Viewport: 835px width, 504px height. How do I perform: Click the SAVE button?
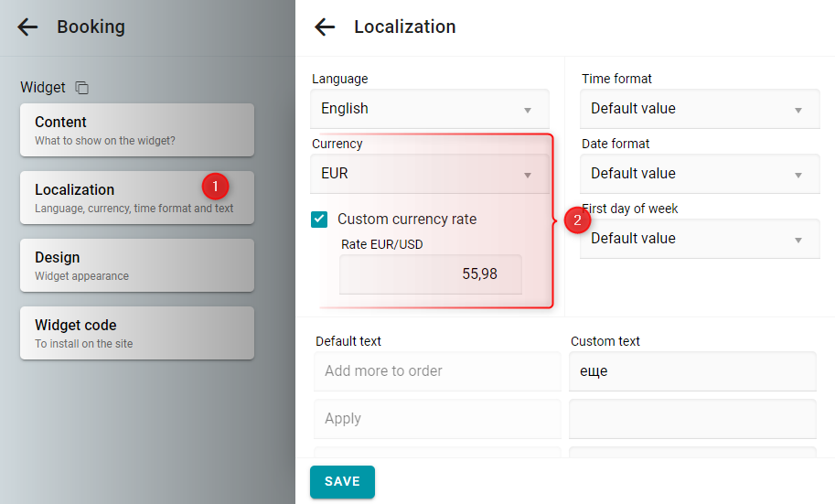[342, 482]
